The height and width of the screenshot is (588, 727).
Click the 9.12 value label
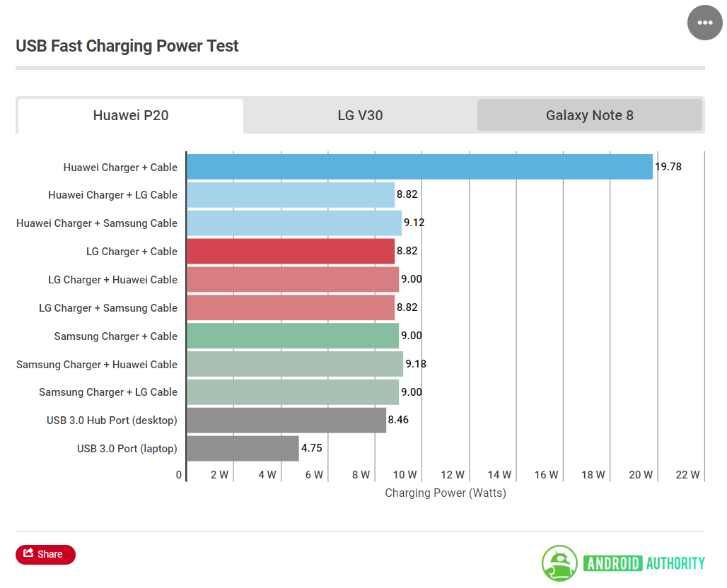pos(414,223)
